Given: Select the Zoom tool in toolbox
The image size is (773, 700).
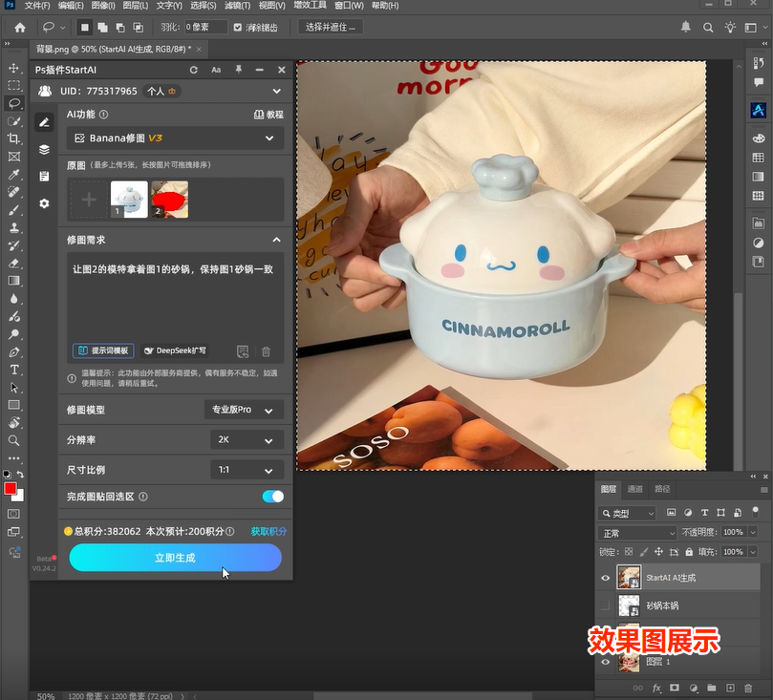Looking at the screenshot, I should 13,440.
